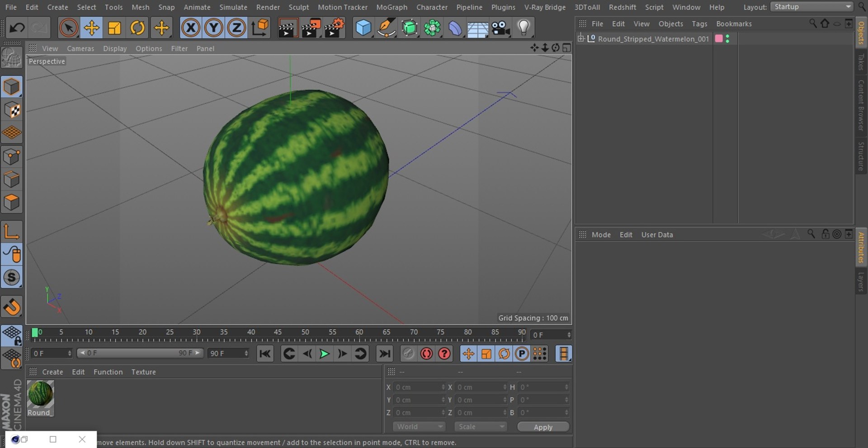This screenshot has width=868, height=448.
Task: Go to start of animation
Action: point(265,354)
